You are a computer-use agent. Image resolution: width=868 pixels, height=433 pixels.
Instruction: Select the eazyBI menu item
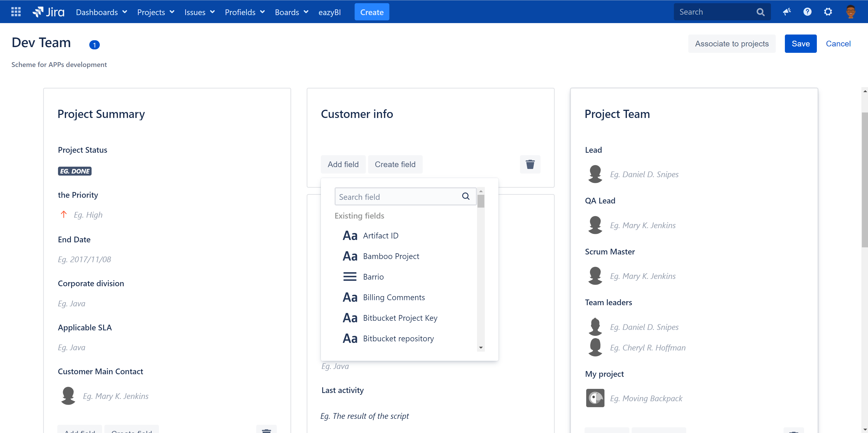click(329, 12)
